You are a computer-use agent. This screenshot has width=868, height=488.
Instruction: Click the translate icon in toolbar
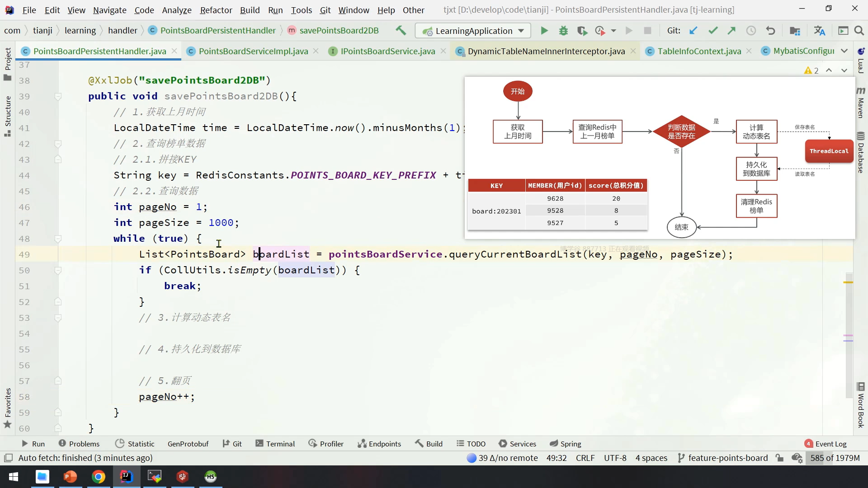pyautogui.click(x=819, y=31)
